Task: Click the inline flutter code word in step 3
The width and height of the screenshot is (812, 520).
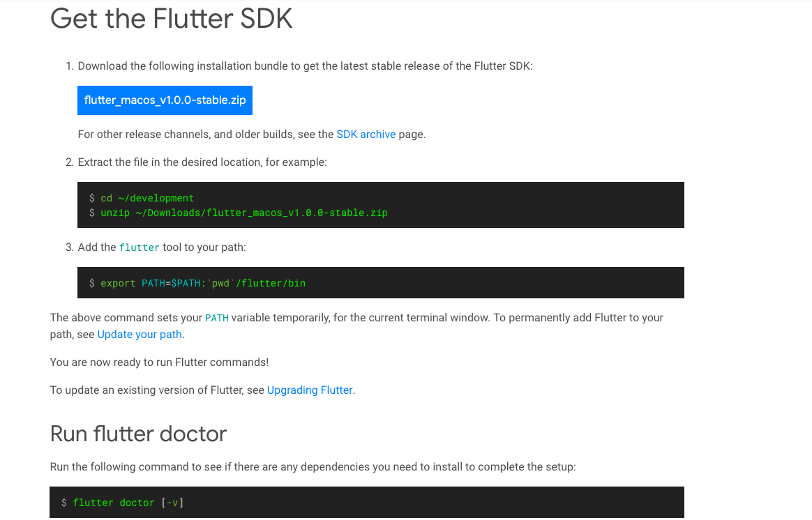Action: pos(140,248)
